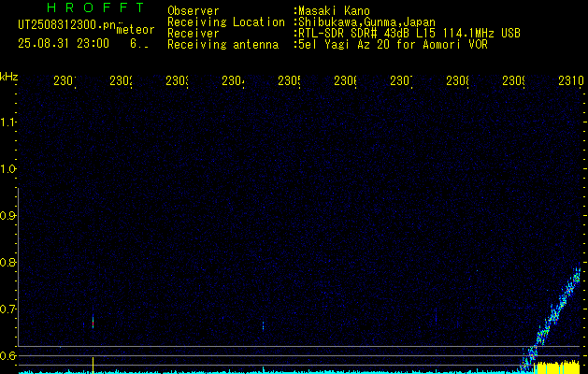Click the faint meteor echo near 2305
588x374 pixels.
(x=264, y=325)
